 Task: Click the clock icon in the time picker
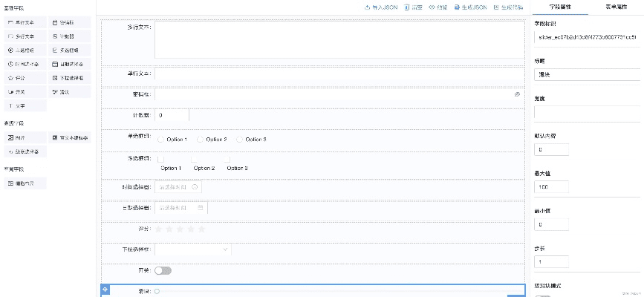coord(195,187)
